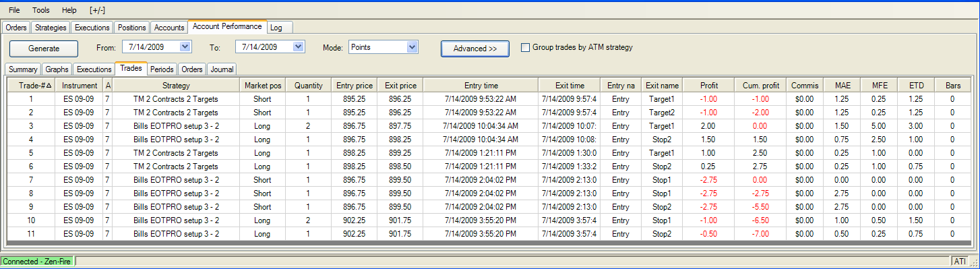Select the Account Performance tab
980x269 pixels.
tap(227, 27)
